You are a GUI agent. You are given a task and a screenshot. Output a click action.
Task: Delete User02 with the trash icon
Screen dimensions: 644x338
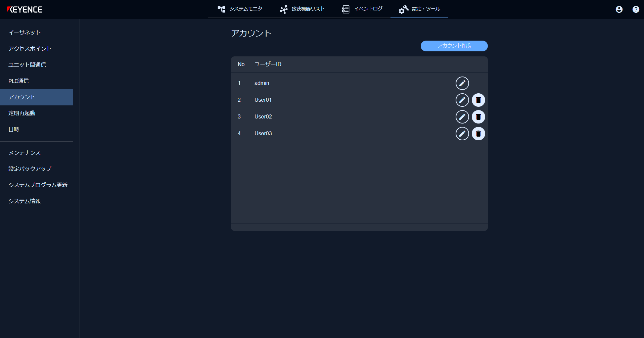tap(478, 116)
